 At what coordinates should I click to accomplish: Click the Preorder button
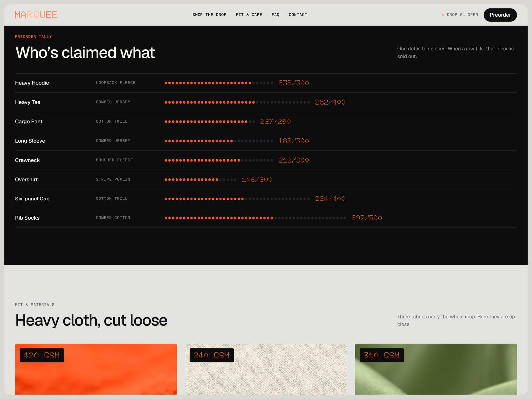pos(500,15)
